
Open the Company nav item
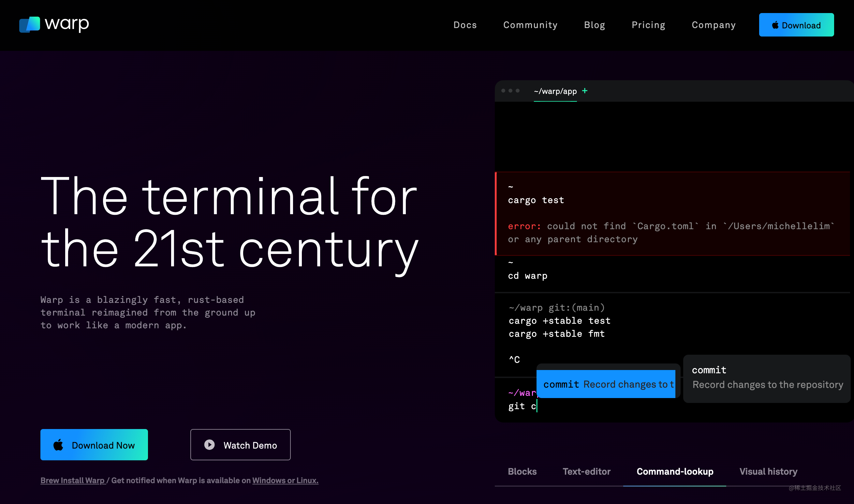(x=714, y=25)
